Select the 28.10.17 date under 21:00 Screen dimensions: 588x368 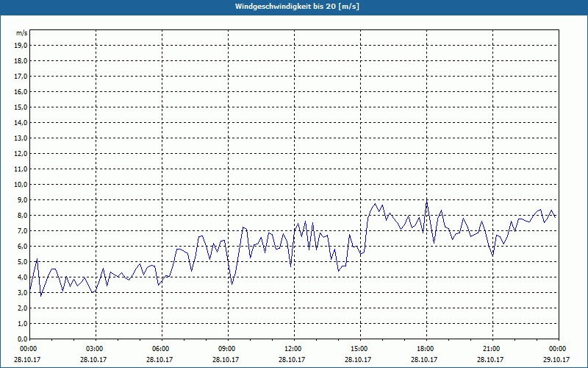(x=490, y=359)
